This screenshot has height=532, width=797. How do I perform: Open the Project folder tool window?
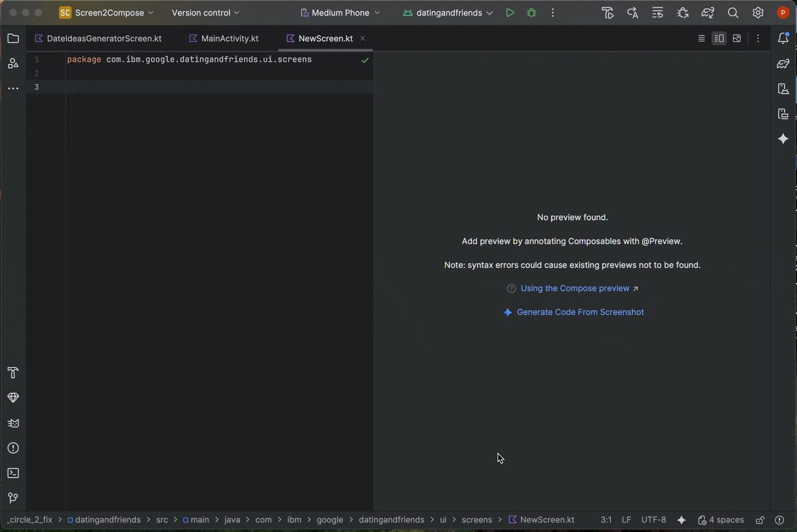[13, 39]
